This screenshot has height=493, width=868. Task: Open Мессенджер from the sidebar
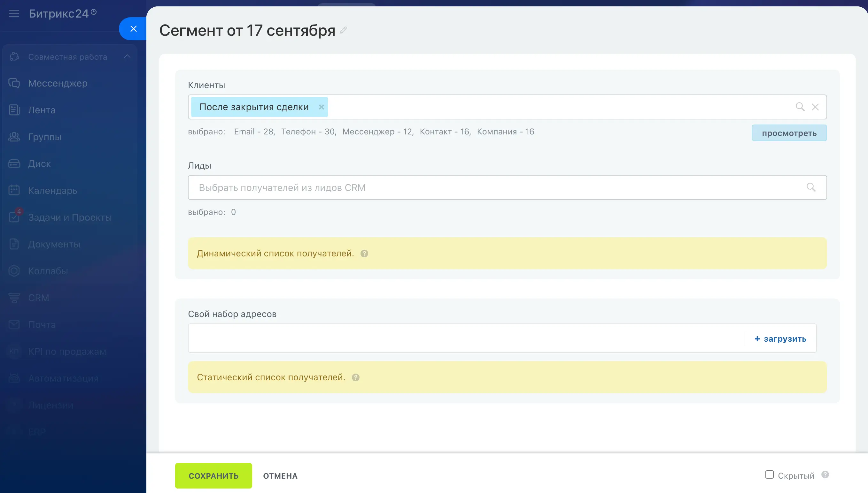pos(58,83)
